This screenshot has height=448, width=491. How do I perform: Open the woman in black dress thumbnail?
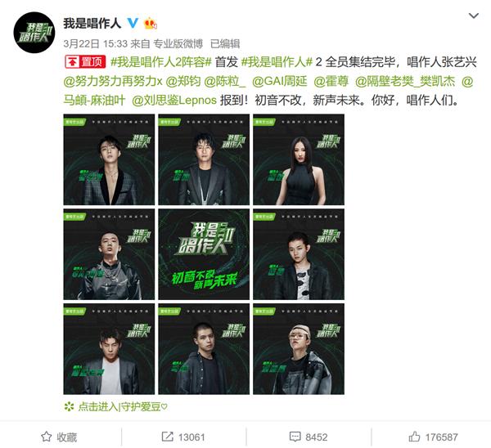coord(299,159)
